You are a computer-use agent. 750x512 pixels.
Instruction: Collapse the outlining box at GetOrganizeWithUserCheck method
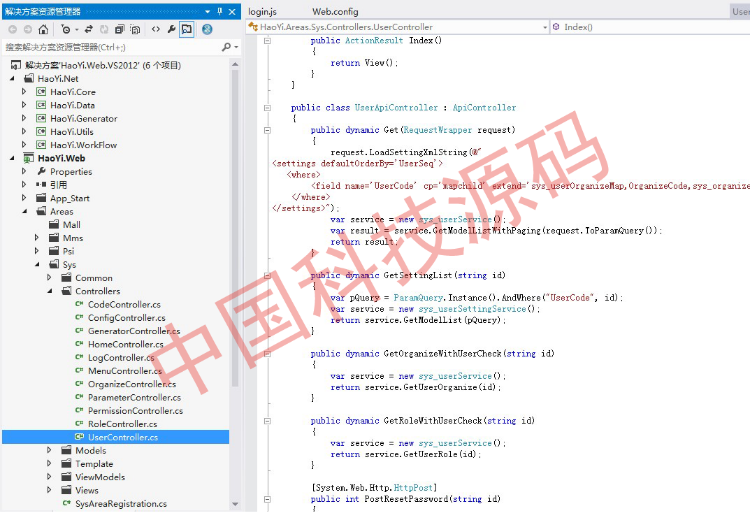(x=267, y=354)
